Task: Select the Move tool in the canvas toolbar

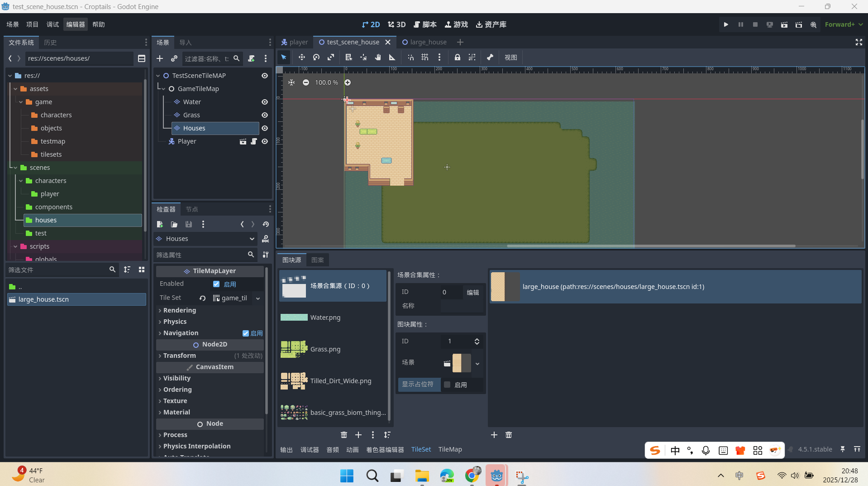Action: tap(301, 57)
